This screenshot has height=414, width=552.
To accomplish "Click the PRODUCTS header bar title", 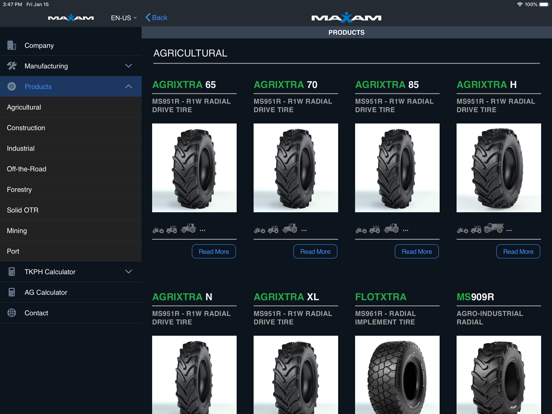I will click(x=346, y=32).
